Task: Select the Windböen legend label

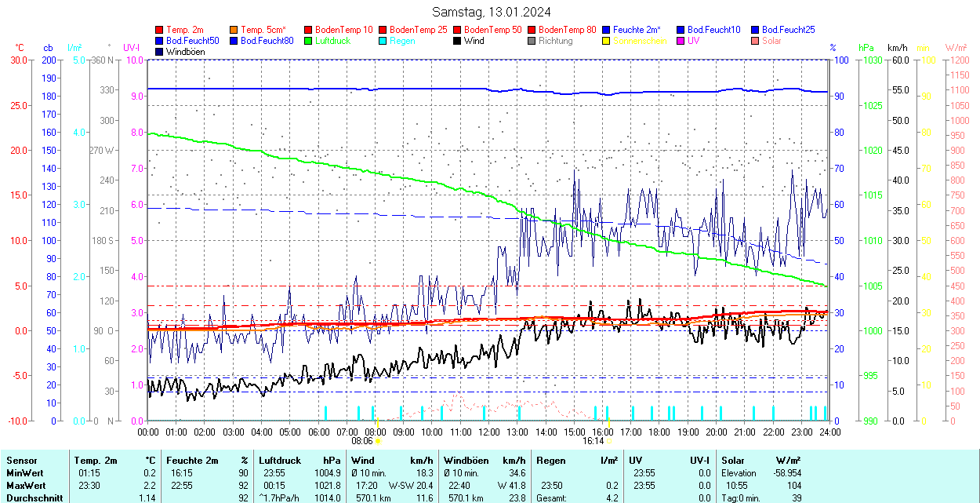Action: point(185,52)
